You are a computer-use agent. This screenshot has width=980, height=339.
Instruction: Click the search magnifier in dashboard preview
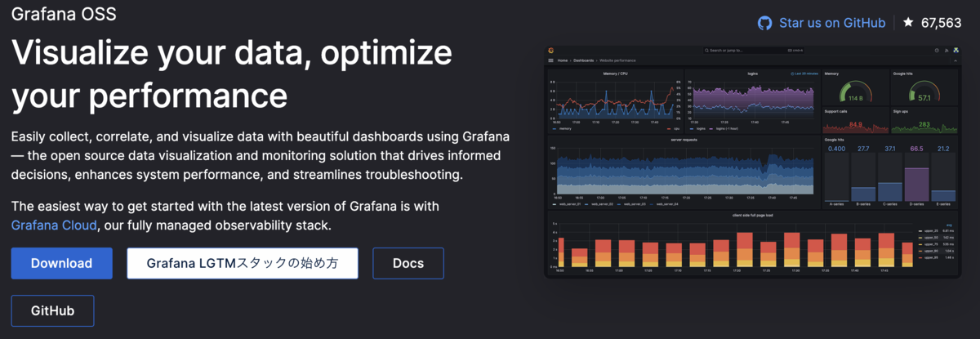pyautogui.click(x=707, y=51)
